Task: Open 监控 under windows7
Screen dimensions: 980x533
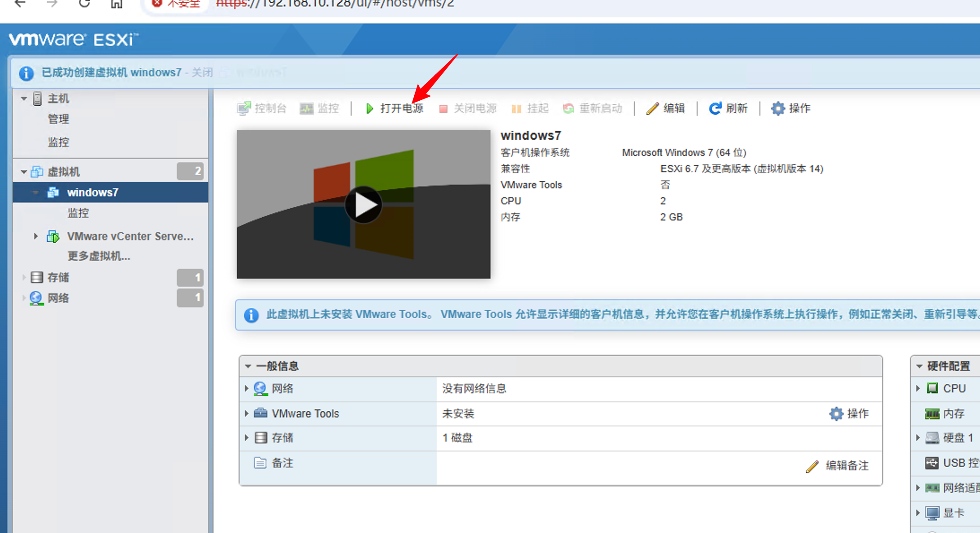Action: pyautogui.click(x=78, y=213)
